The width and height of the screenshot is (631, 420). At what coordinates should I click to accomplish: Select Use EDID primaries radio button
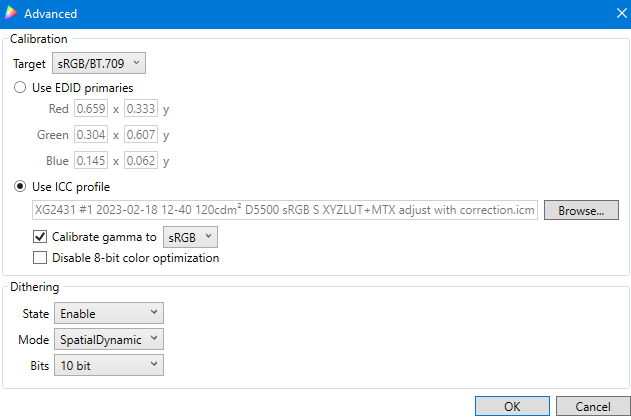20,88
